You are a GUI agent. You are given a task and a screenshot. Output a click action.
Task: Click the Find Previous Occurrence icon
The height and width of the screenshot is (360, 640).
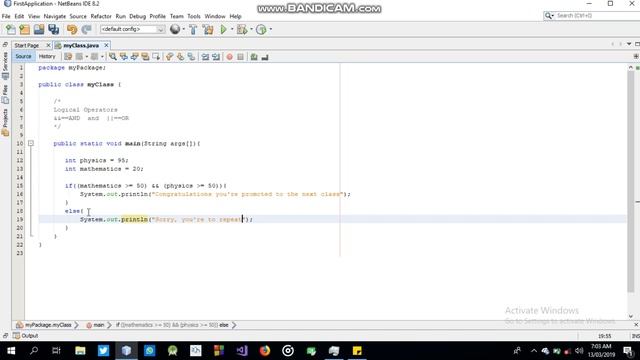coord(124,57)
